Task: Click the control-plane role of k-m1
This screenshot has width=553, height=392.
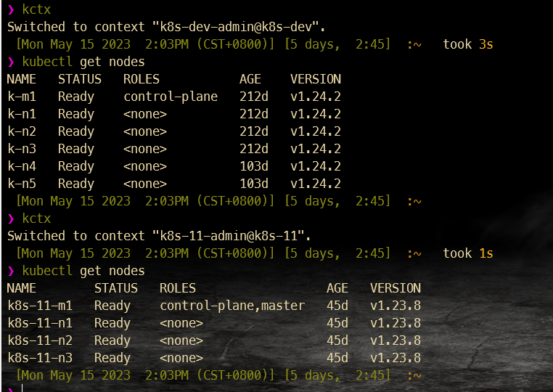Action: [x=171, y=97]
